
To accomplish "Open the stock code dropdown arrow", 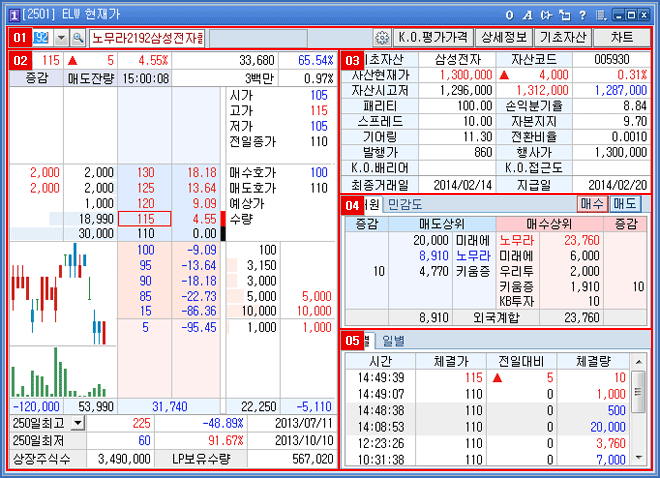I will [61, 38].
